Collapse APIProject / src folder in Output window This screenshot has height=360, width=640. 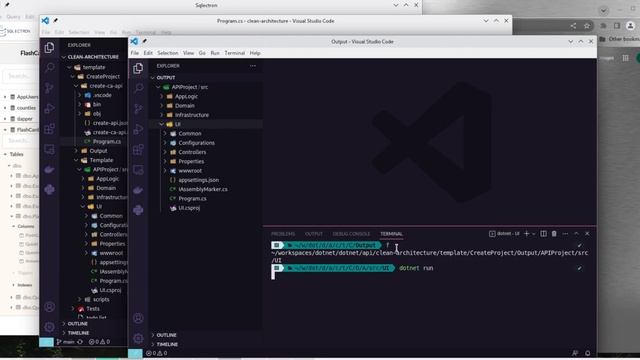tap(190, 87)
